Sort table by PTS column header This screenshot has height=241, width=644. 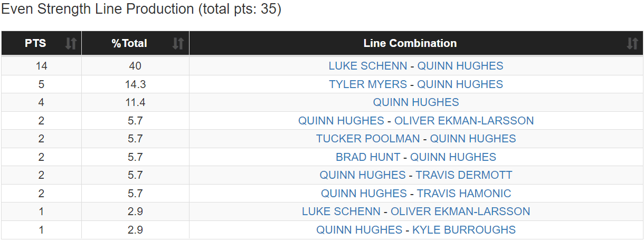pos(35,44)
